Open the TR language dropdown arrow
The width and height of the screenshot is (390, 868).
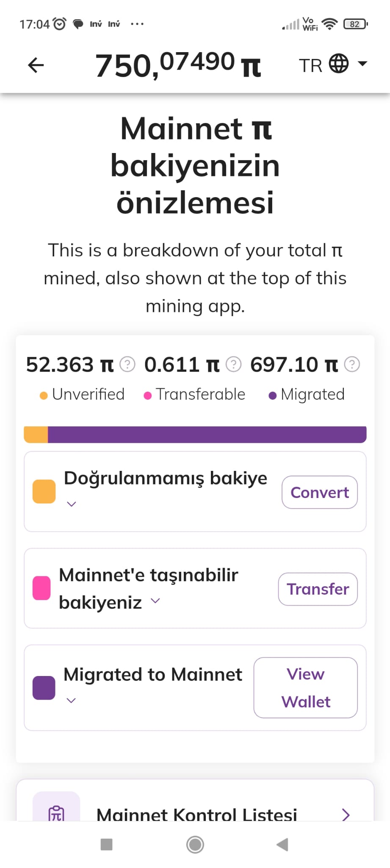pyautogui.click(x=362, y=64)
